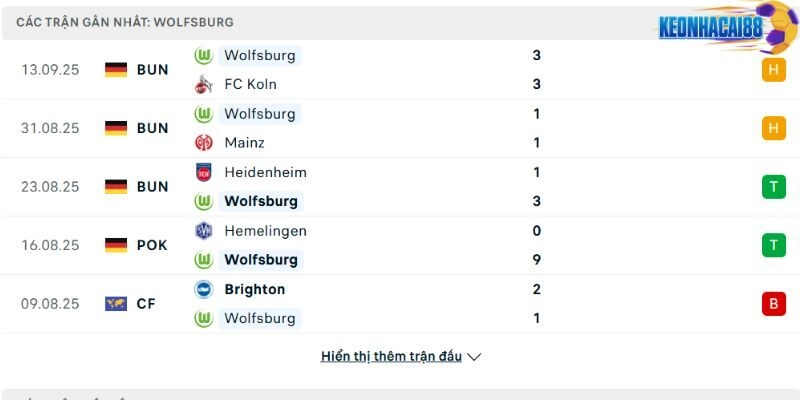Open the Heidenheim team link
Viewport: 800px width, 400px height.
point(265,172)
